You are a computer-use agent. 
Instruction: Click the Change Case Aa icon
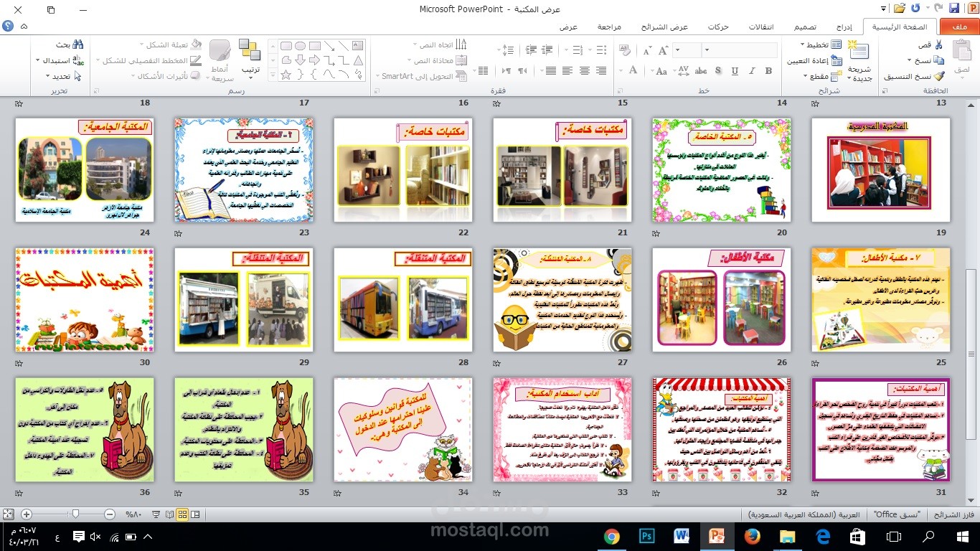point(661,71)
